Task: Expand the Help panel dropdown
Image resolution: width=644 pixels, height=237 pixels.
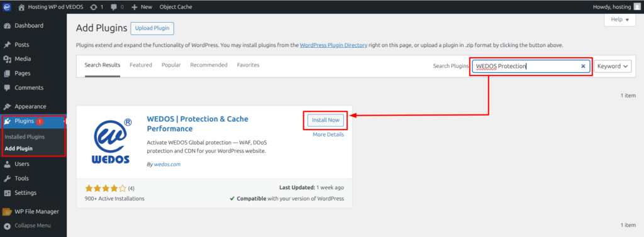Action: [x=619, y=19]
